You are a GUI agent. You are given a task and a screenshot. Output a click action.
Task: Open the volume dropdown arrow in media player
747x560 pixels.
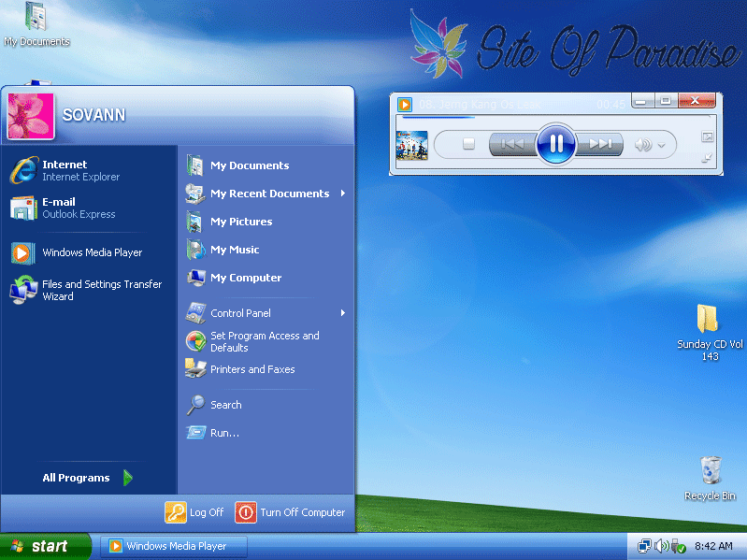point(661,145)
